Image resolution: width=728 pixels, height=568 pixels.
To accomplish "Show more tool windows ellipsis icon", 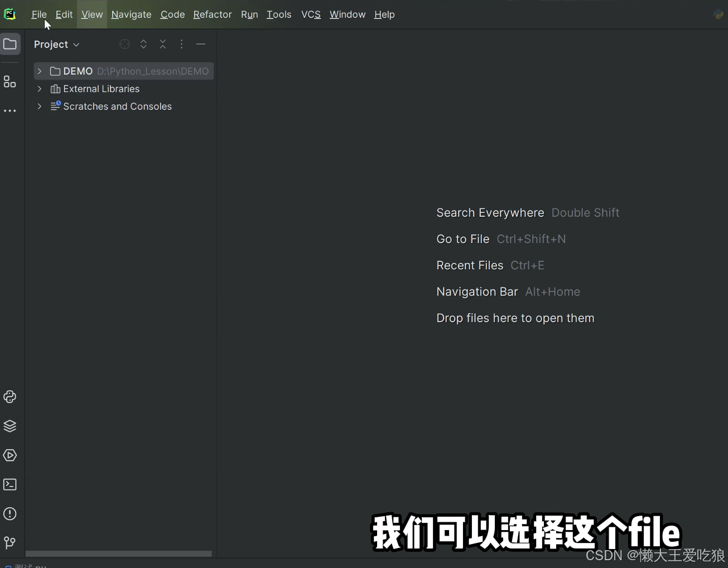I will [x=10, y=111].
